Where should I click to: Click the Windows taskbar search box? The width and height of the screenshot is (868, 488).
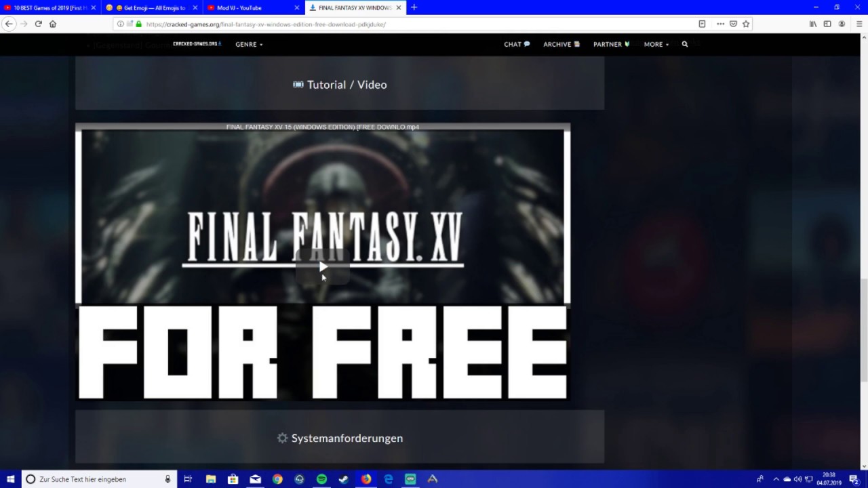(x=99, y=479)
